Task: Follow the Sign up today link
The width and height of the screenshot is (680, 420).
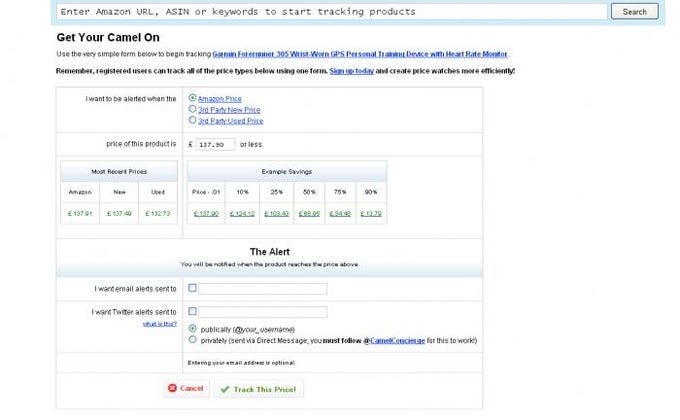Action: pos(351,72)
